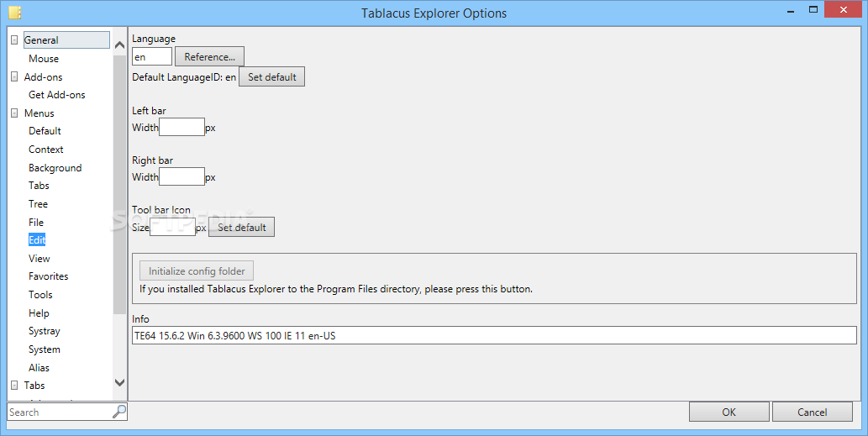Collapse the Tabs section expander at bottom
Screen dimensions: 868x436
14,385
